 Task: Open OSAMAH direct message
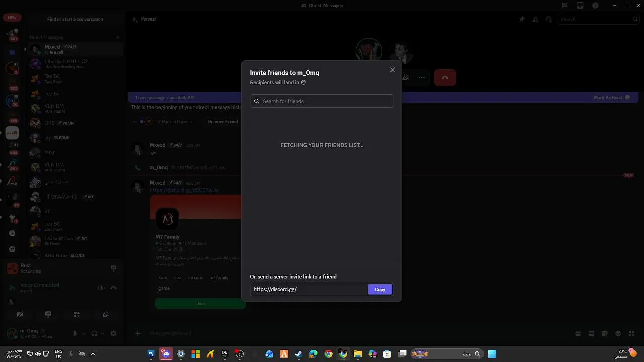(x=75, y=197)
